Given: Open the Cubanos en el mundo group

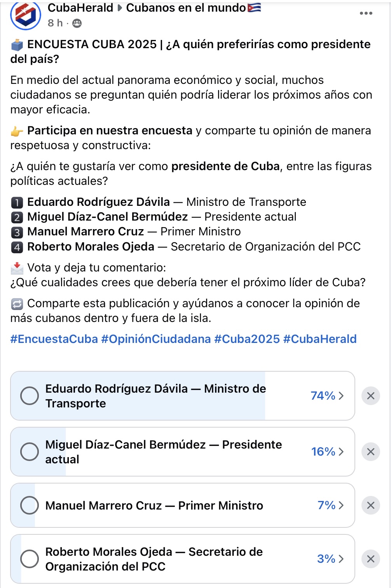Looking at the screenshot, I should [x=186, y=8].
